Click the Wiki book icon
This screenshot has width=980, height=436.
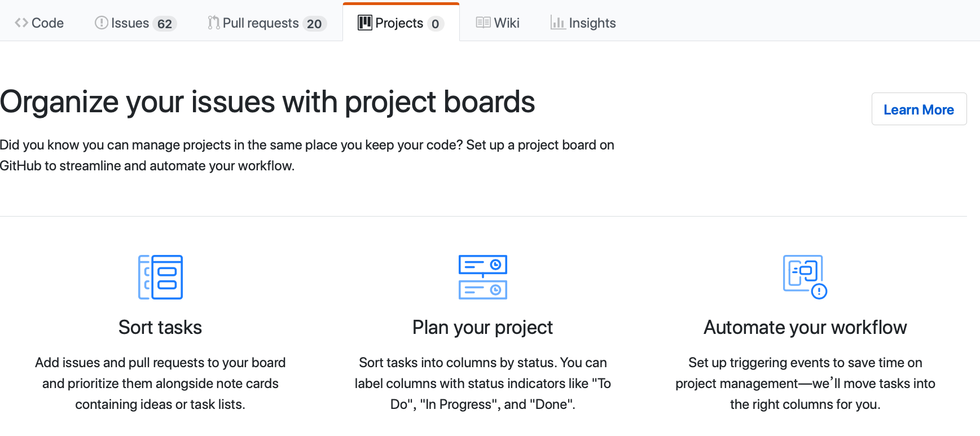(483, 23)
